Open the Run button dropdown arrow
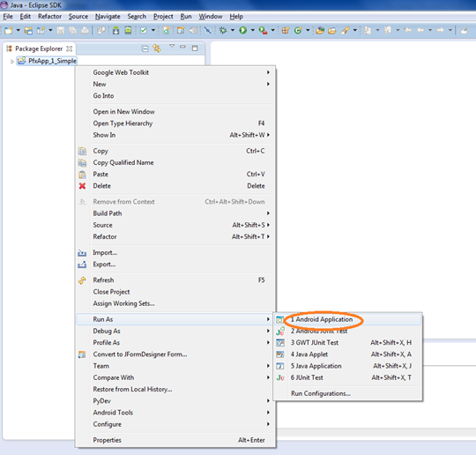This screenshot has width=476, height=455. pos(252,30)
